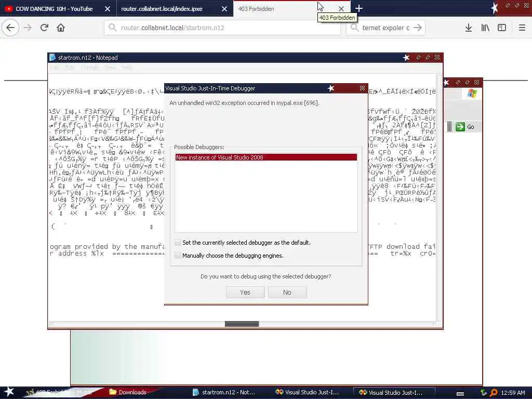Submit search with the arrow icon
Viewport: 532px width, 399px height.
[418, 28]
